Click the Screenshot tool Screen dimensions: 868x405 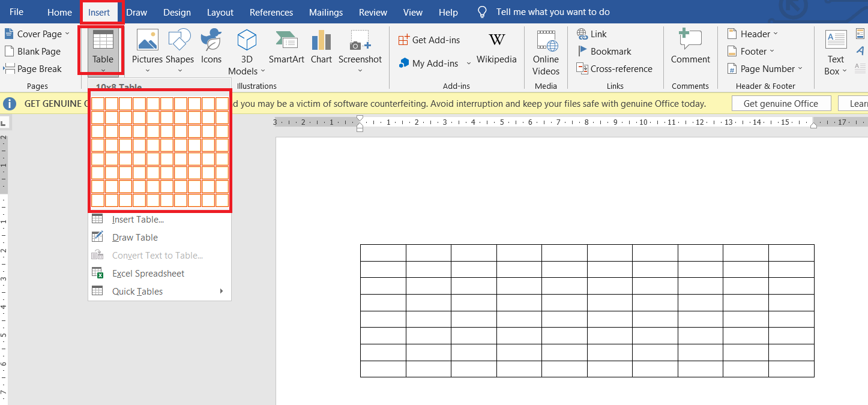(x=360, y=51)
